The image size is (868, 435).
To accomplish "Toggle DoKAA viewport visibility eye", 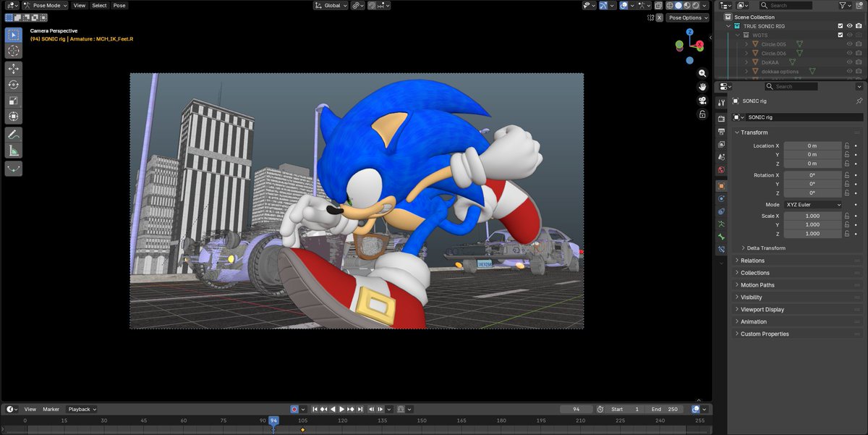I will click(850, 62).
